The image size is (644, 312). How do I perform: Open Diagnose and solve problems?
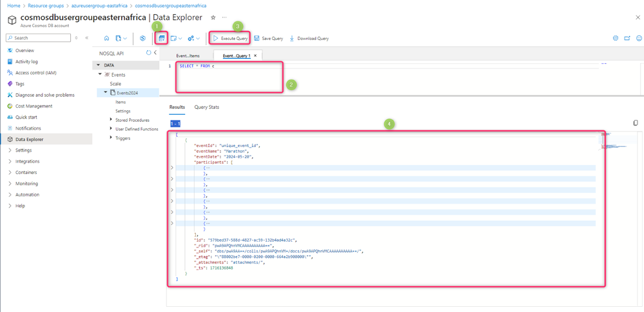(46, 95)
